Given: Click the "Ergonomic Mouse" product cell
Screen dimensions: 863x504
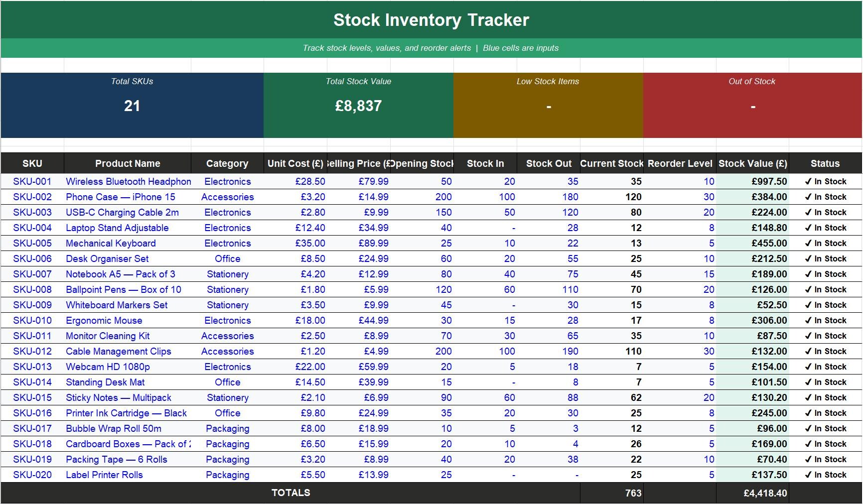Looking at the screenshot, I should [128, 321].
